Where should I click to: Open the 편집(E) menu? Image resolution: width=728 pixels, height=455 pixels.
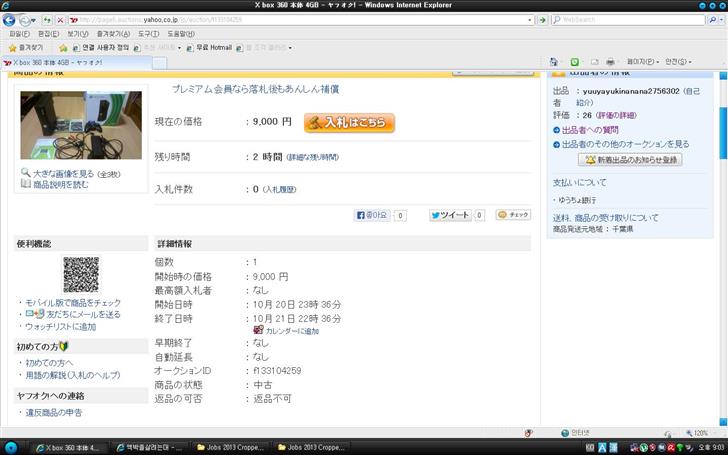pos(48,34)
